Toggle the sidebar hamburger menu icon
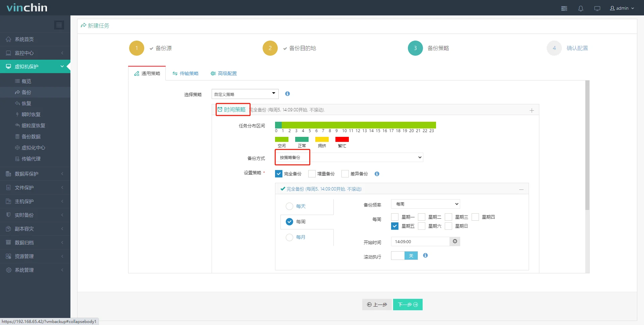 59,25
